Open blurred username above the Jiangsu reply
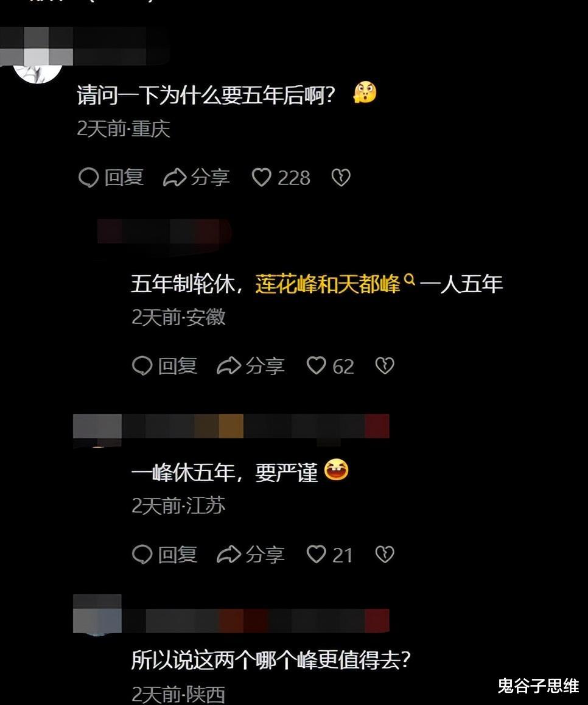 [231, 426]
